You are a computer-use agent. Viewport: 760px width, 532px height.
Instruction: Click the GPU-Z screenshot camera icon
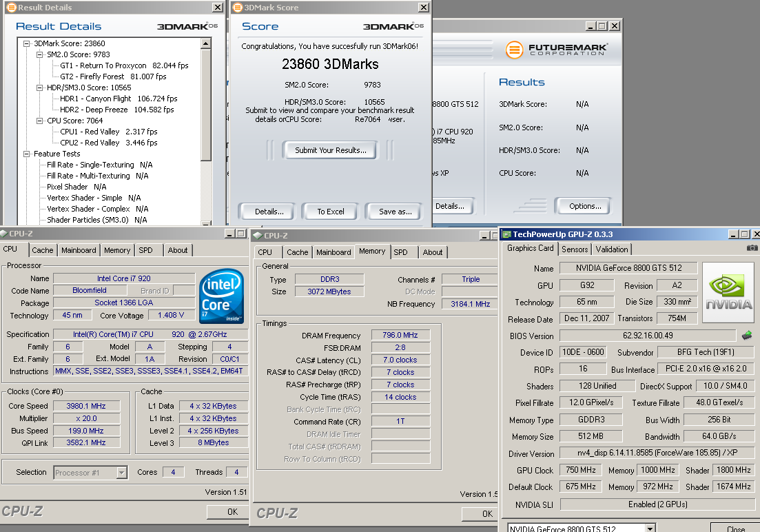click(752, 248)
